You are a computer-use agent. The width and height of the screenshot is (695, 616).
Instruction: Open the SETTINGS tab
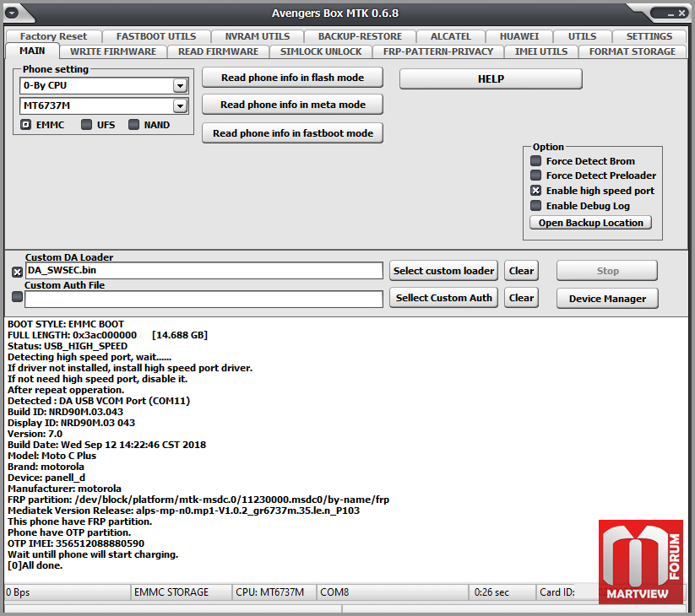point(649,36)
